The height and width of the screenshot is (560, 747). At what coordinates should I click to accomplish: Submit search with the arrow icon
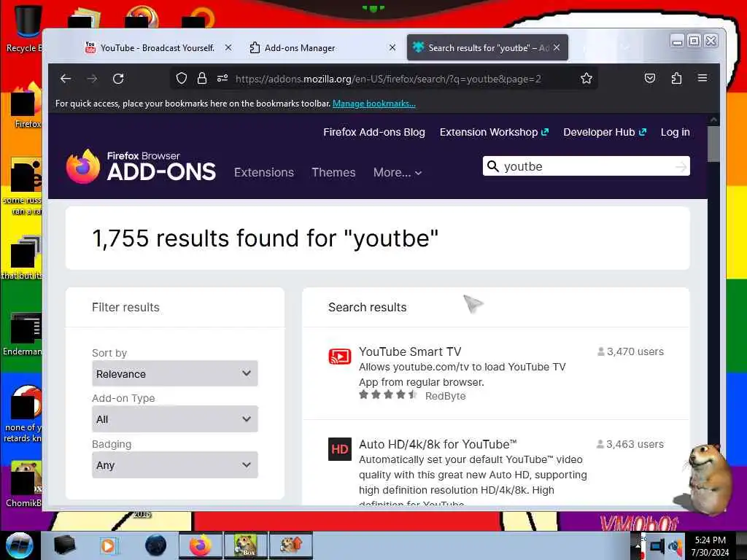[681, 167]
